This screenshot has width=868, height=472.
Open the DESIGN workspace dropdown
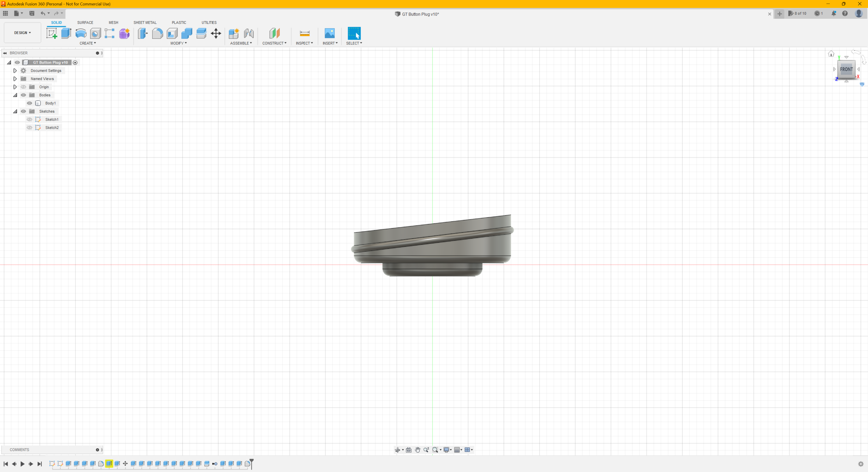pyautogui.click(x=22, y=33)
